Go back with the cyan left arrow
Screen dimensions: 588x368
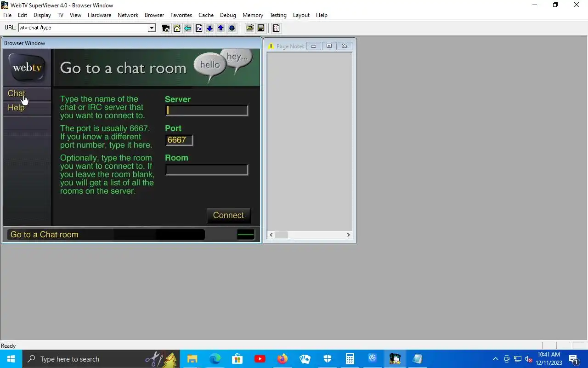click(188, 28)
